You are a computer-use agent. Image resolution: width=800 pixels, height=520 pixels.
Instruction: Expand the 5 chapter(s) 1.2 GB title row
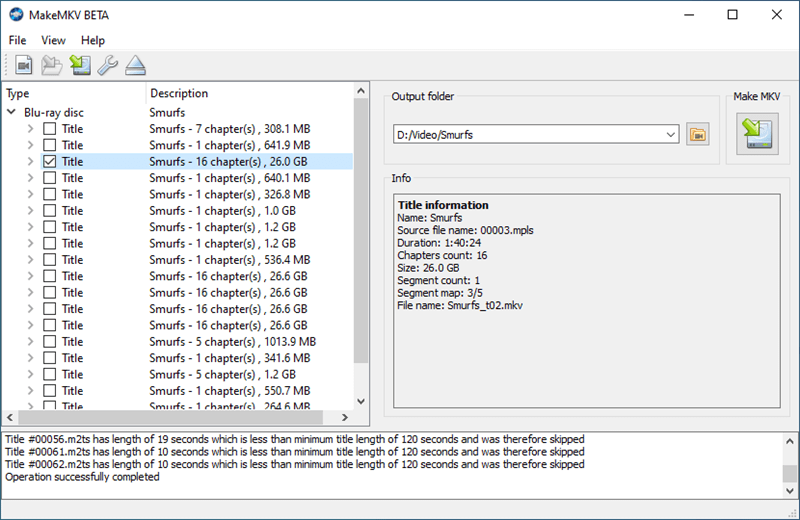31,374
